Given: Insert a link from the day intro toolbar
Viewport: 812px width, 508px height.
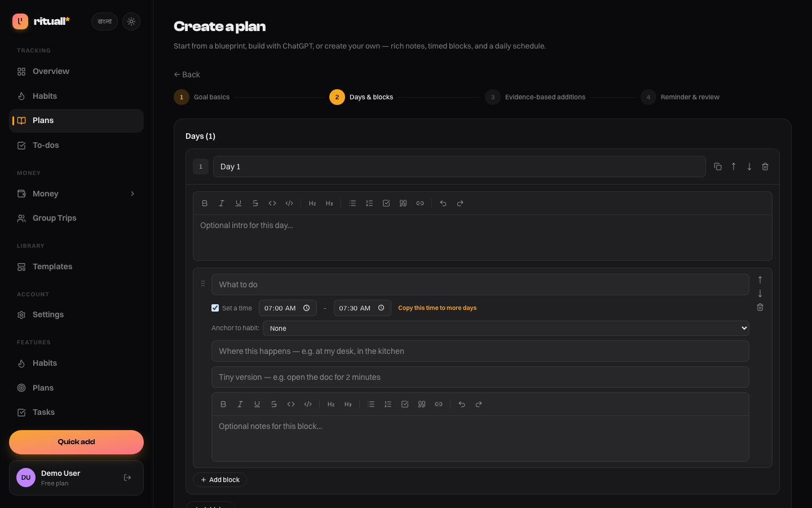Looking at the screenshot, I should [x=420, y=203].
